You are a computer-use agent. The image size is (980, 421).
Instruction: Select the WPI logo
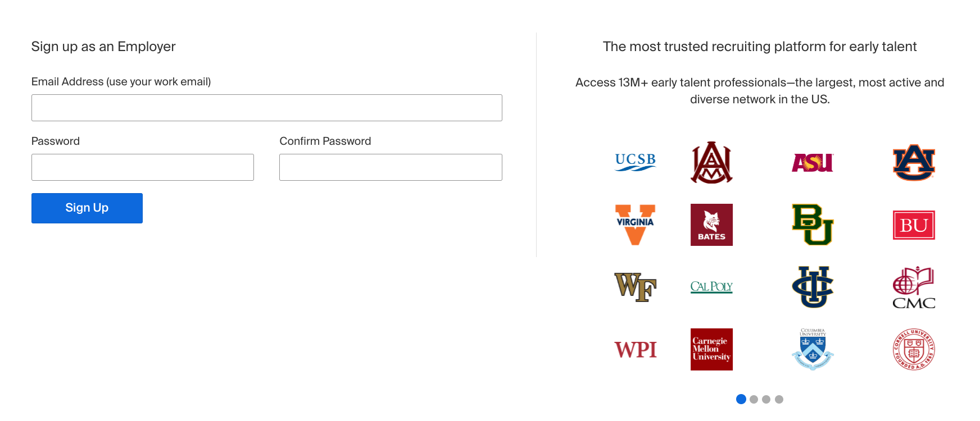tap(634, 349)
